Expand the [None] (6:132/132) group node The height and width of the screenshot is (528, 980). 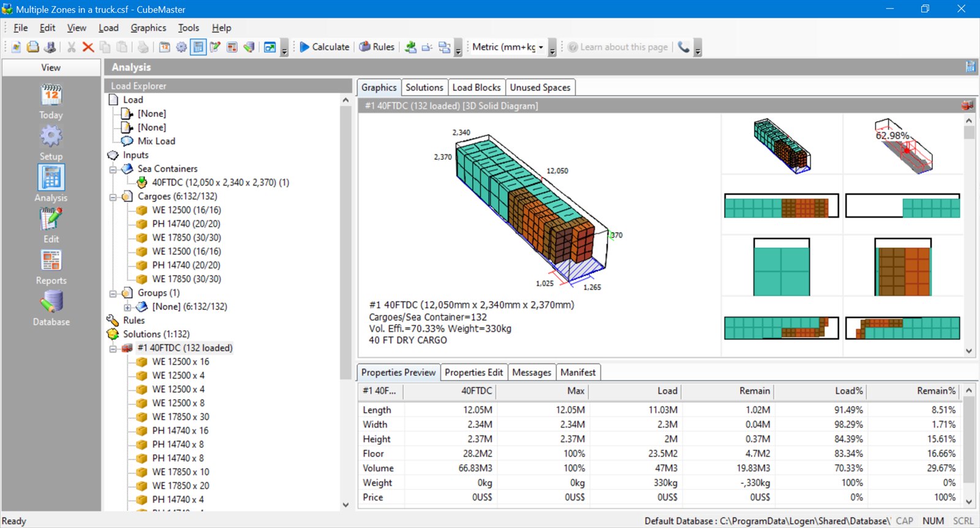coord(127,307)
